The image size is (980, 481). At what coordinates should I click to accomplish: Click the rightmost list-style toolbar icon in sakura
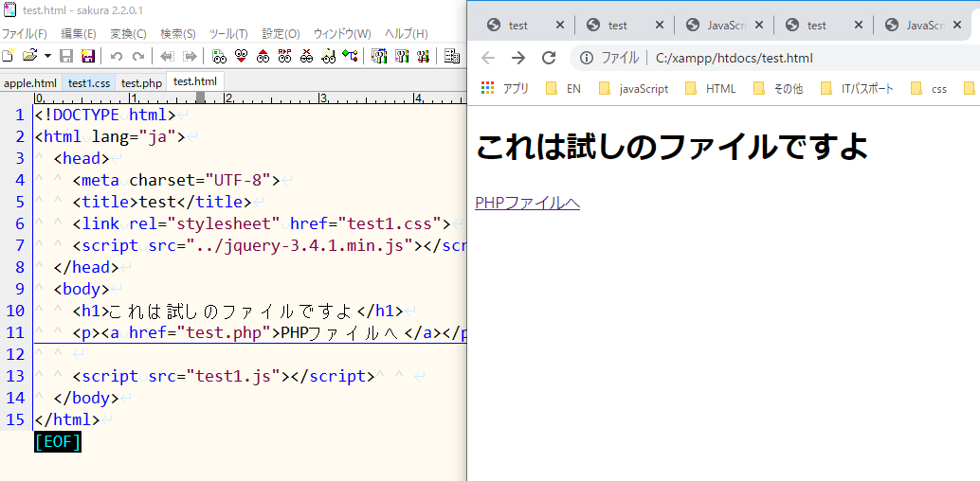[x=452, y=56]
